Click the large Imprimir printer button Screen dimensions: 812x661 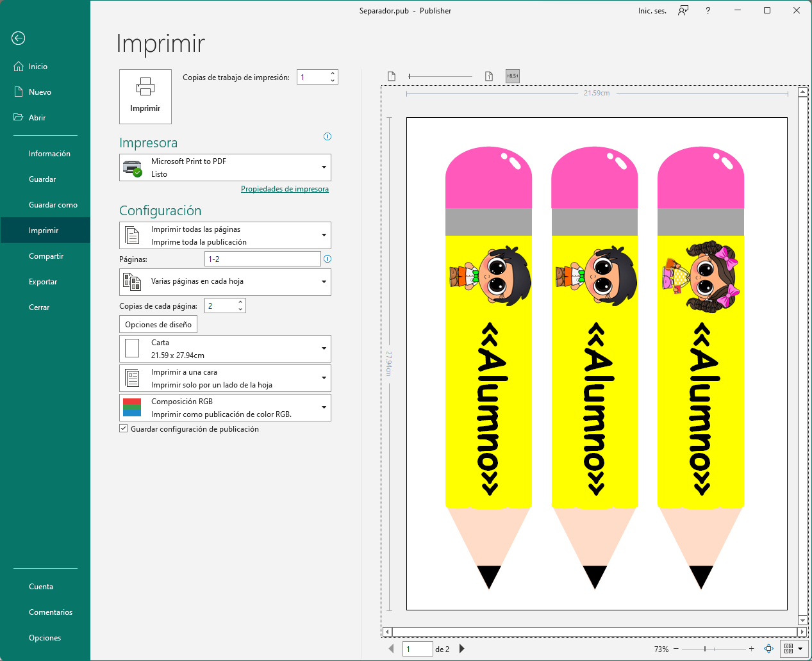tap(145, 96)
